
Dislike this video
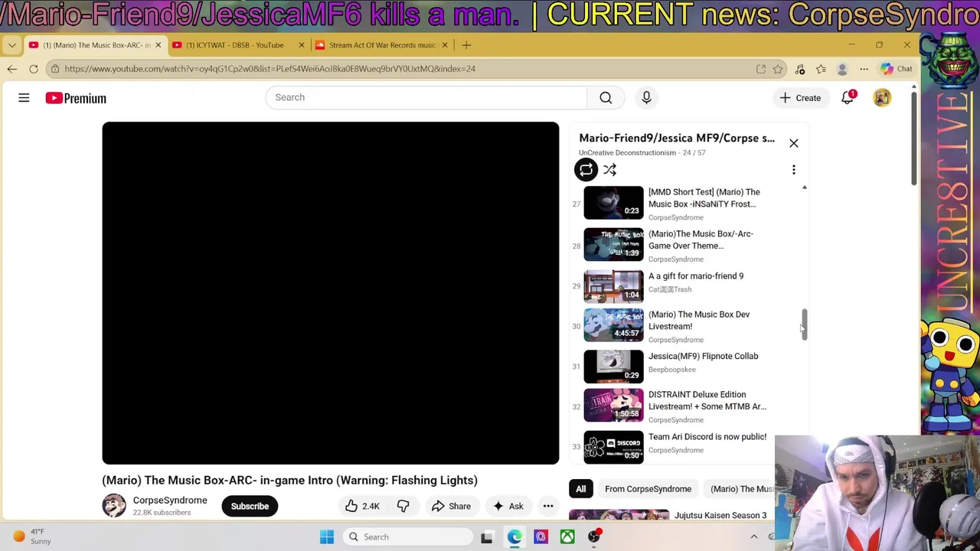point(403,506)
